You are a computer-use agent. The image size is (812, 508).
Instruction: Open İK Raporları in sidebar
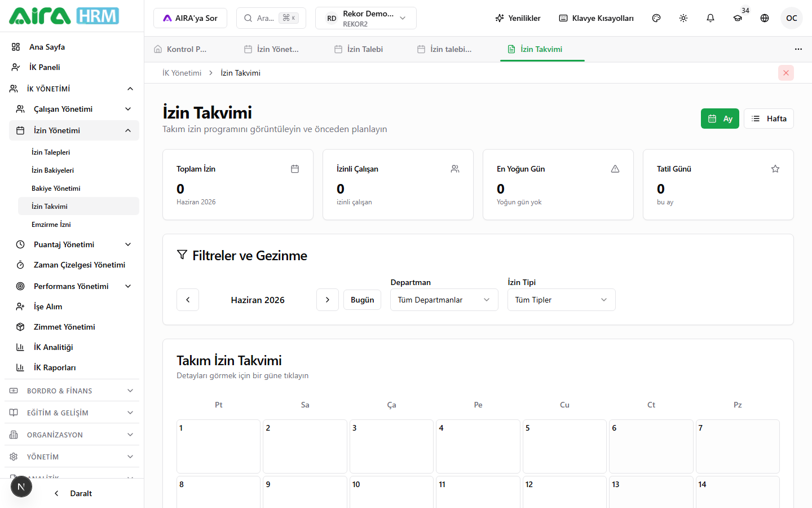(74, 367)
